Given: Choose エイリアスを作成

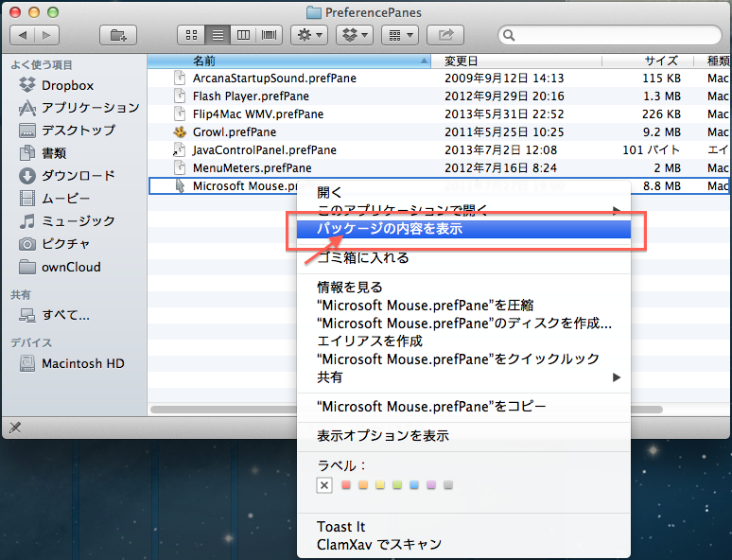Looking at the screenshot, I should pos(463,341).
